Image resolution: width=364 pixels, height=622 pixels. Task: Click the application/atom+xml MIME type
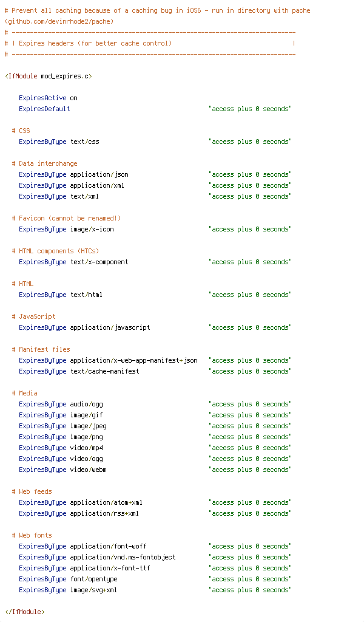pyautogui.click(x=106, y=502)
